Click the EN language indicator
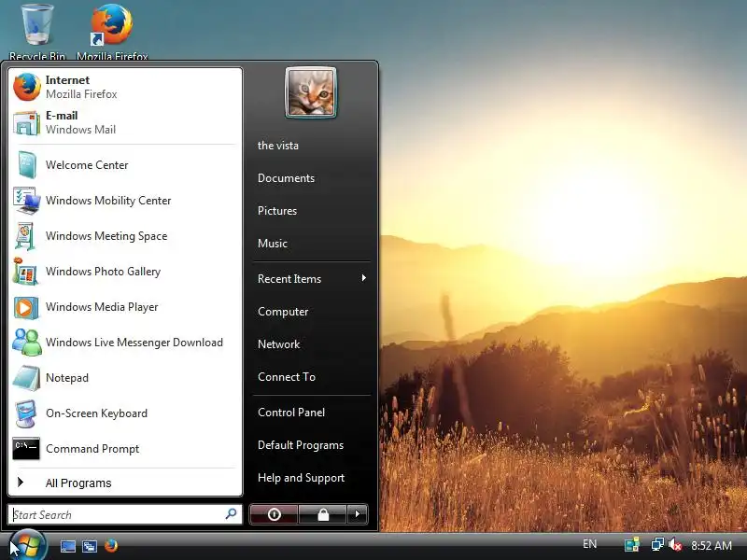Image resolution: width=747 pixels, height=560 pixels. 590,544
